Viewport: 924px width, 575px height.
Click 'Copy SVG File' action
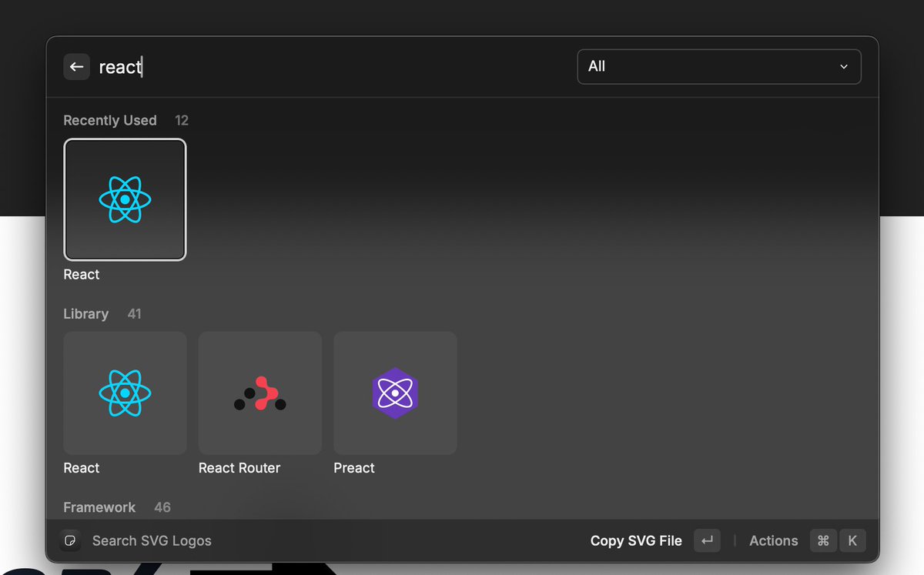(x=636, y=540)
